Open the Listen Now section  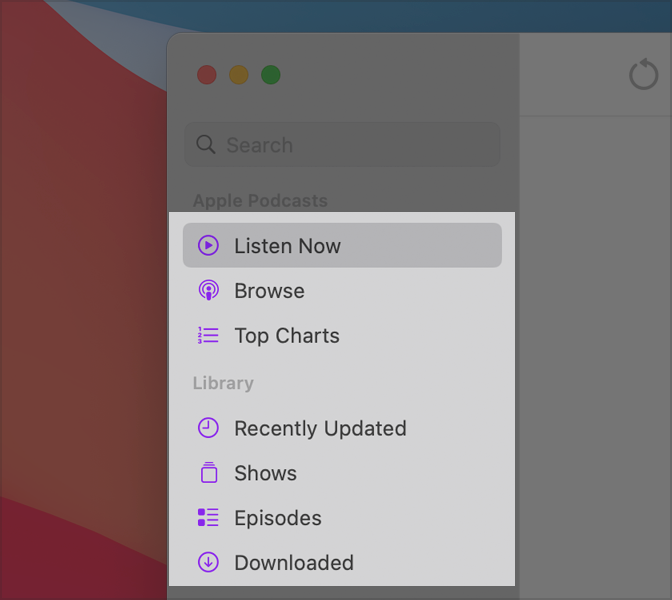pyautogui.click(x=342, y=246)
